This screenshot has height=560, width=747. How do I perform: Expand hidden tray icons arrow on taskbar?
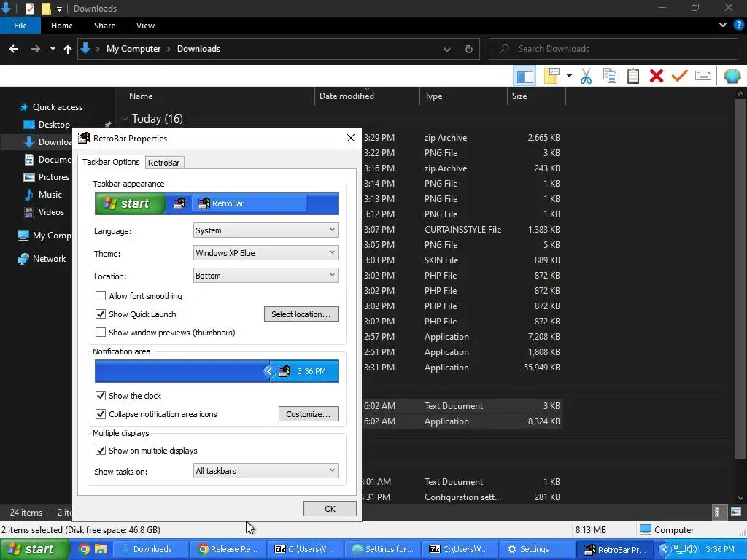coord(665,549)
